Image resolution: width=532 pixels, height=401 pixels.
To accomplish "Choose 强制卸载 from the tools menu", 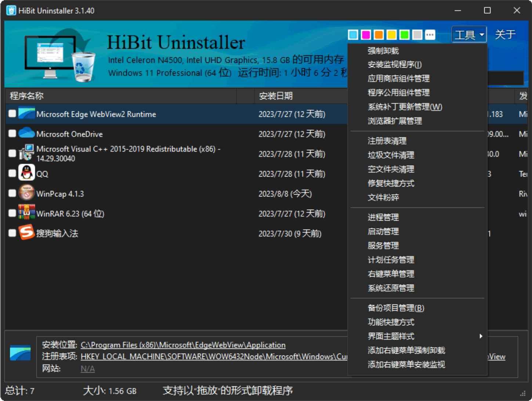I will tap(383, 51).
